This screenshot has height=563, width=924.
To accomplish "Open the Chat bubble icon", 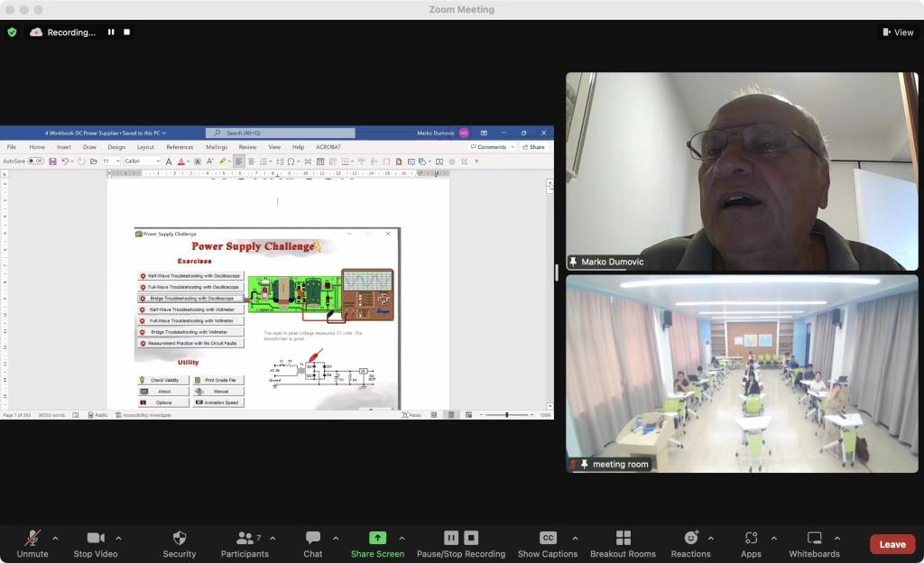I will (x=313, y=539).
